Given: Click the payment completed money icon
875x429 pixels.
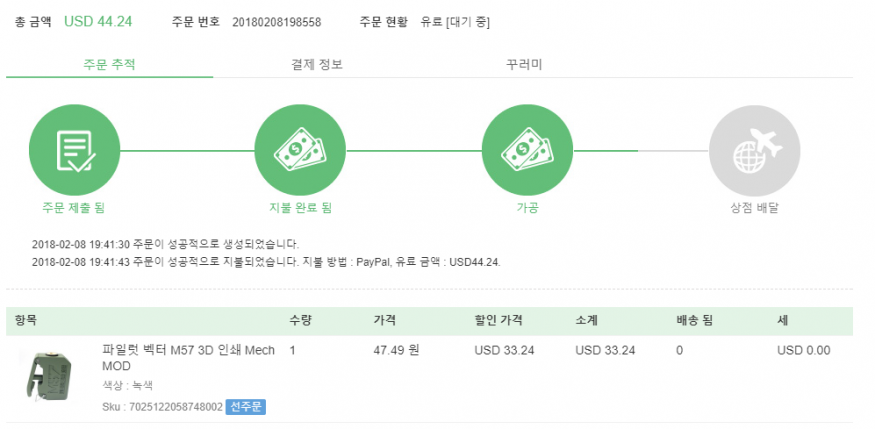Looking at the screenshot, I should (300, 151).
